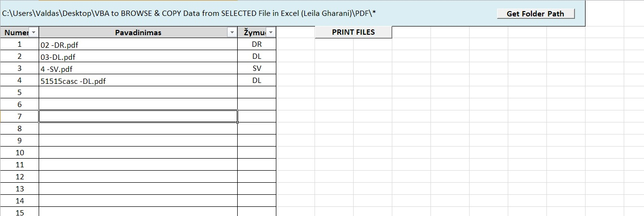644x216 pixels.
Task: Open the Žymuo column filter dropdown
Action: (x=271, y=32)
